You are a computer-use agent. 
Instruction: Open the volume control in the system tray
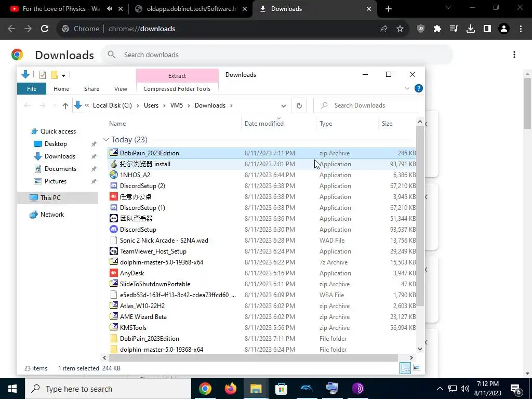(x=465, y=389)
